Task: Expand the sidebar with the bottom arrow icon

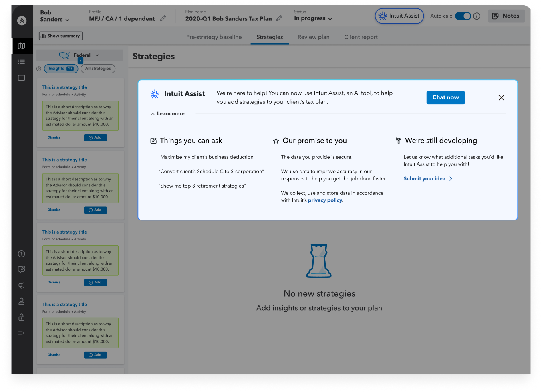Action: click(22, 333)
